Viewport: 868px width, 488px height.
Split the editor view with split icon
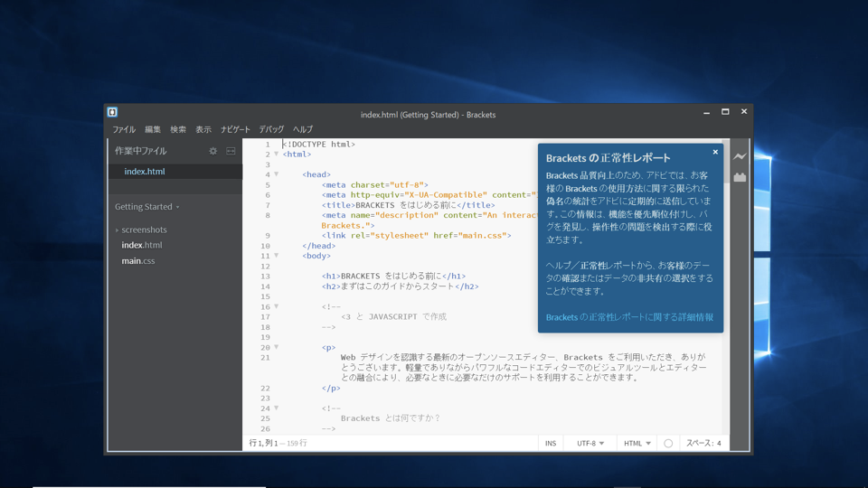pyautogui.click(x=231, y=151)
